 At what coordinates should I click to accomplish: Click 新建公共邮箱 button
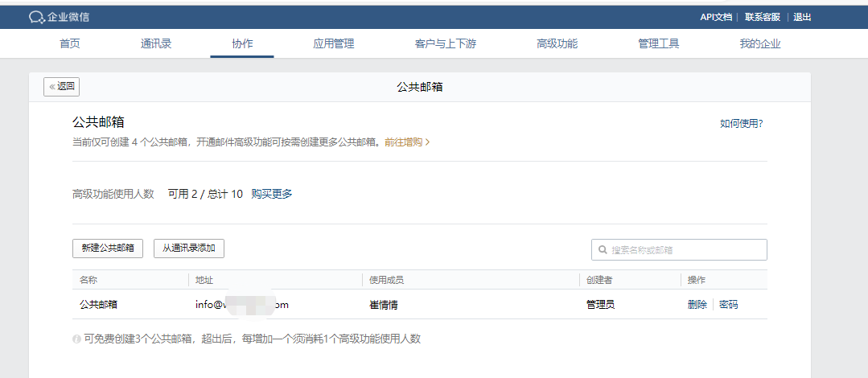[108, 249]
